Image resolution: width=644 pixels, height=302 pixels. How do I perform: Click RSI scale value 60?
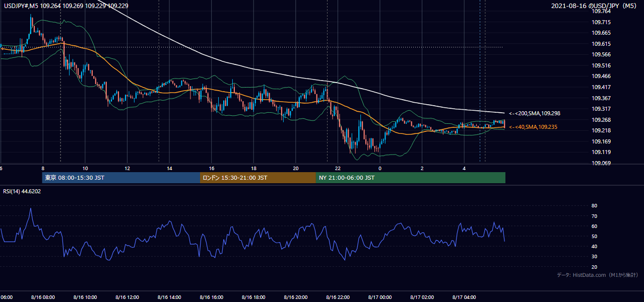coord(594,226)
